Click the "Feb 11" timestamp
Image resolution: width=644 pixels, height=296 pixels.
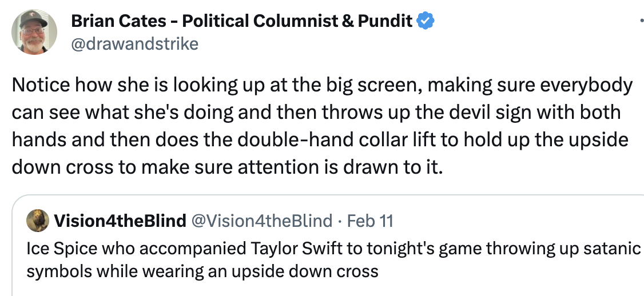coord(370,221)
